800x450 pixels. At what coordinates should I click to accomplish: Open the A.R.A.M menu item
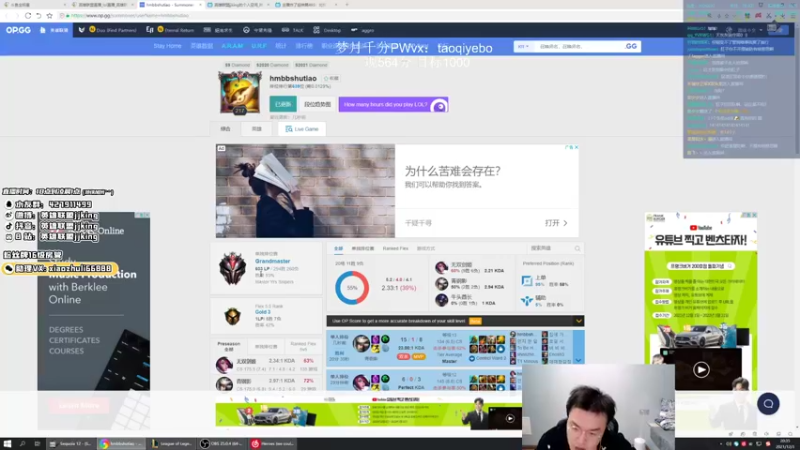click(232, 46)
